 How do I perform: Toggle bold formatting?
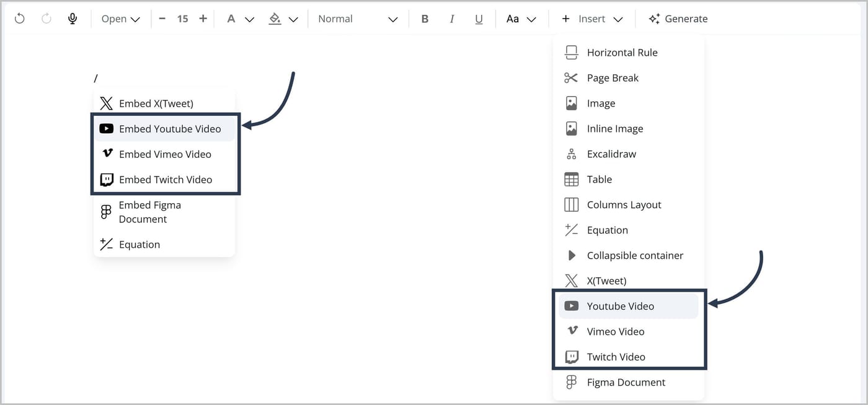[425, 19]
